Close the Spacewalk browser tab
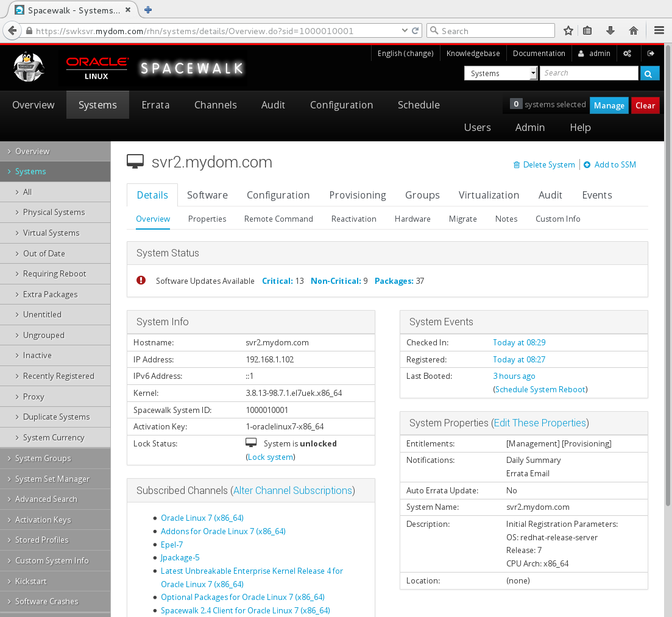 pos(128,10)
